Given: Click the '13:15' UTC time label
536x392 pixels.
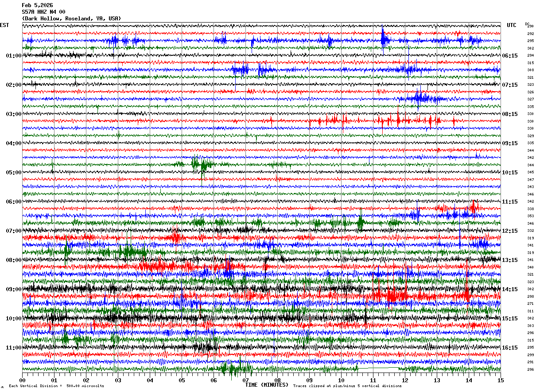Looking at the screenshot, I should [510, 260].
